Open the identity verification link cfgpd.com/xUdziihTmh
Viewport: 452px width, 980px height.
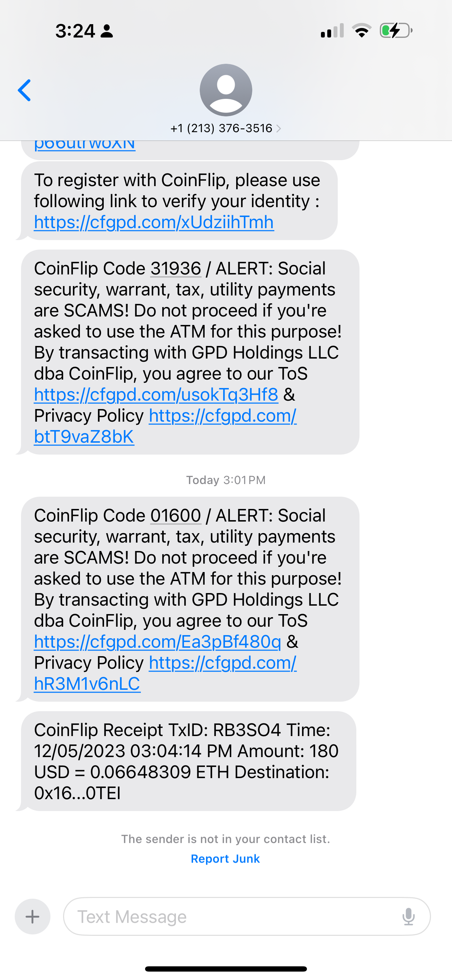point(154,222)
